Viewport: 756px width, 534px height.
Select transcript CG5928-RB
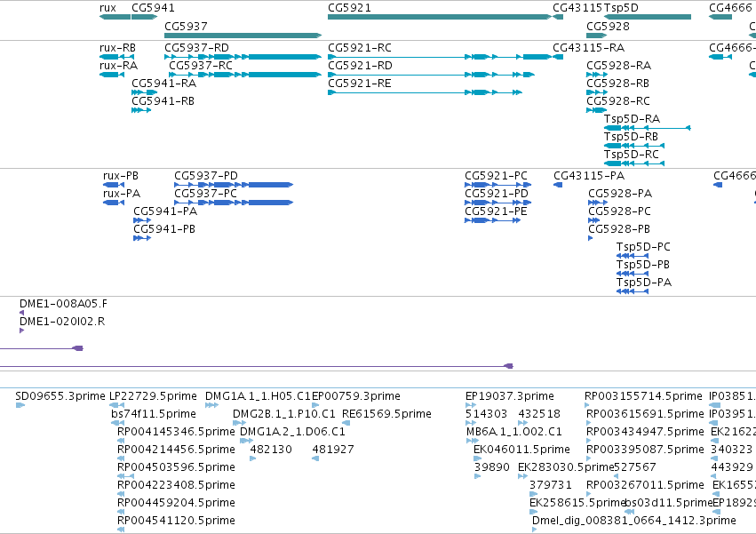click(x=597, y=92)
